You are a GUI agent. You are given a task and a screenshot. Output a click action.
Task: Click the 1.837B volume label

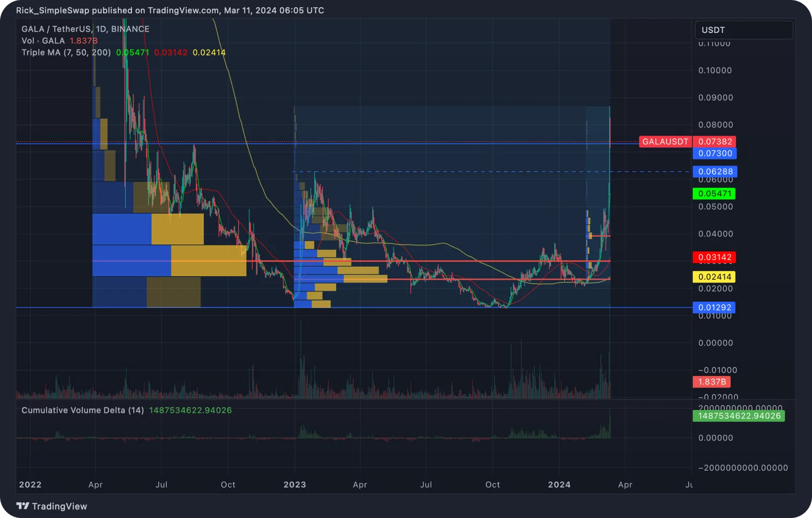pos(712,382)
